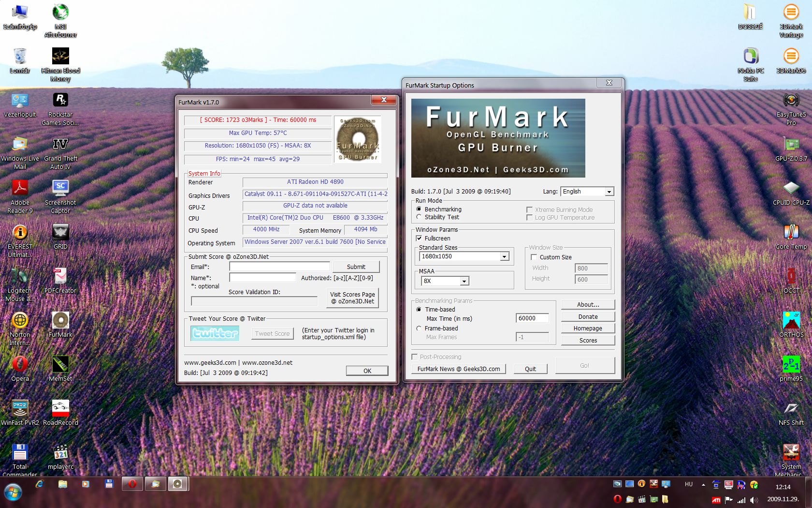Click the Submit score button
This screenshot has height=508, width=812.
tap(356, 267)
